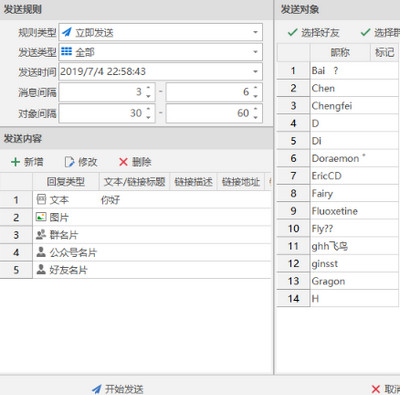Click the group card icon in row 3
Screen dimensions: 400x395
41,235
